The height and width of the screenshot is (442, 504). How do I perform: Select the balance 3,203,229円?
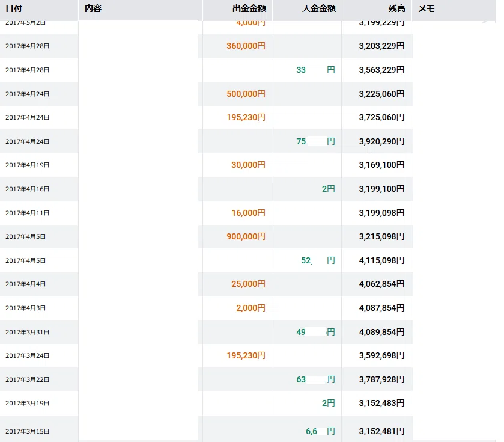[x=381, y=46]
